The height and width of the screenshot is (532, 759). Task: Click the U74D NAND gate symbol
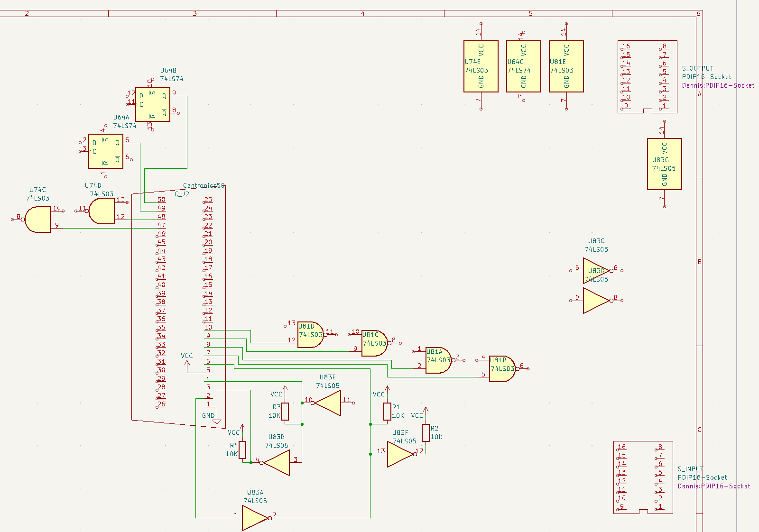[x=102, y=211]
